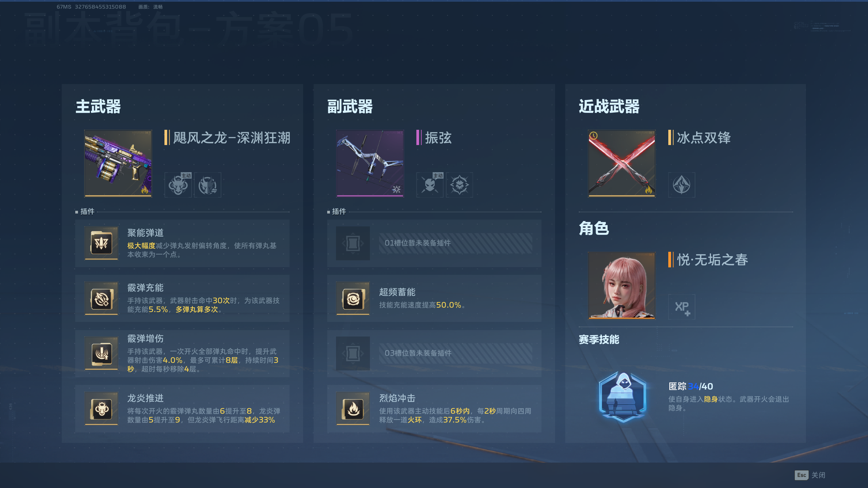Click the 聚能弹道 plugin icon
The width and height of the screenshot is (868, 488).
pyautogui.click(x=101, y=243)
